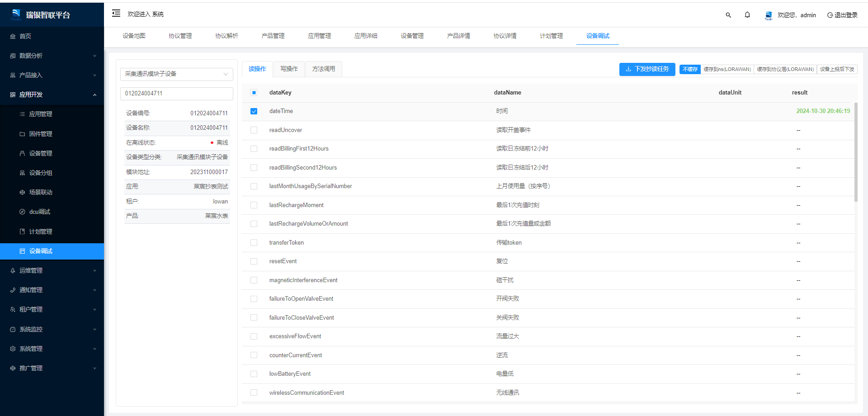The image size is (868, 416).
Task: Select the 不缓存 option
Action: (690, 69)
